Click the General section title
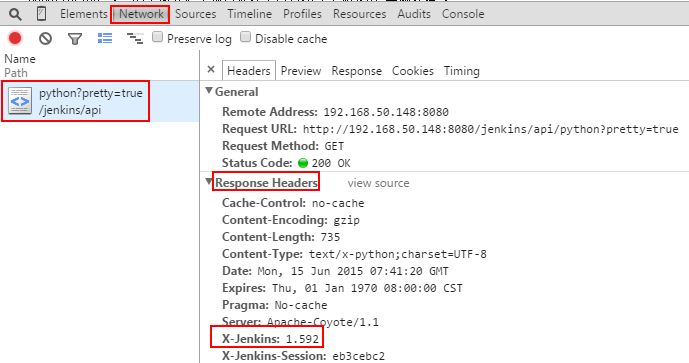Viewport: 689px width, 363px height. click(x=236, y=92)
